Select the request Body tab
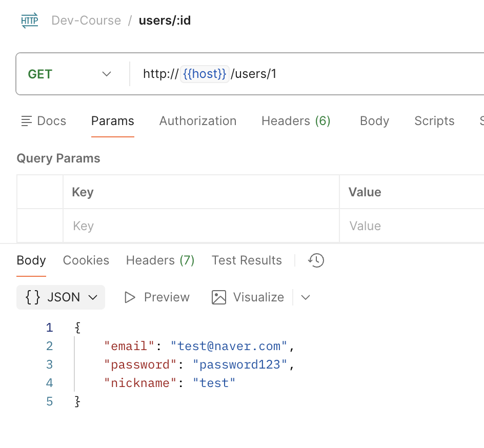The image size is (484, 448). tap(374, 121)
